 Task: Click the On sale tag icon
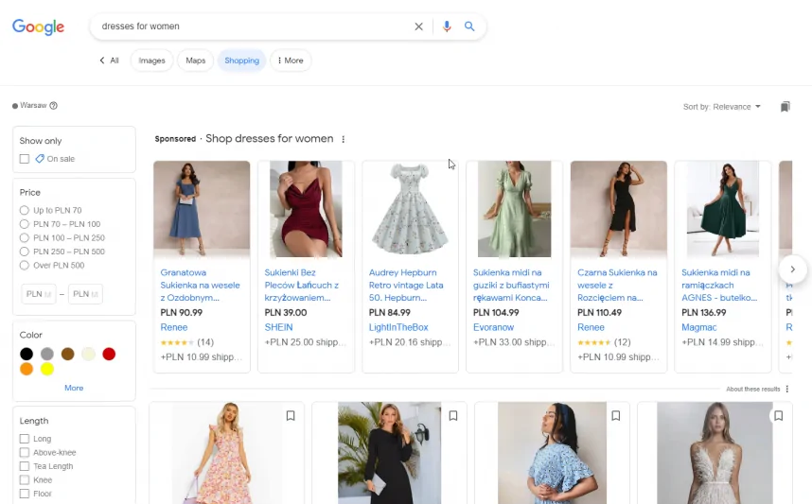pos(40,159)
